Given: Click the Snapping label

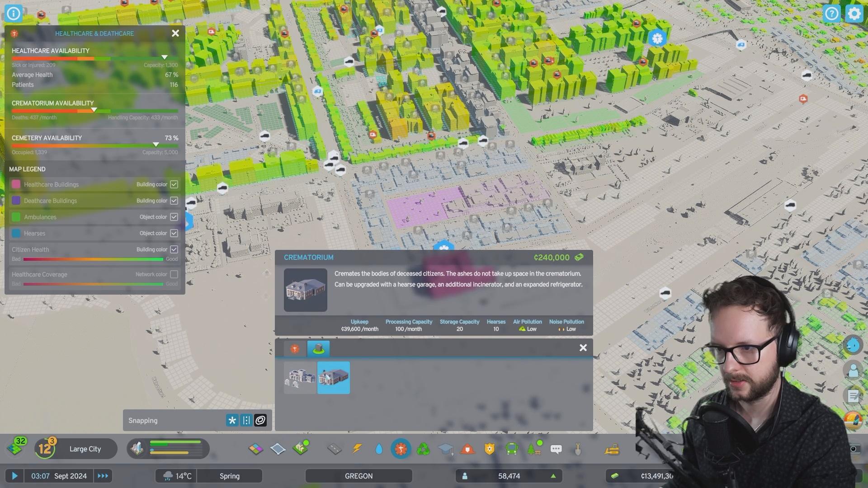Looking at the screenshot, I should (143, 420).
